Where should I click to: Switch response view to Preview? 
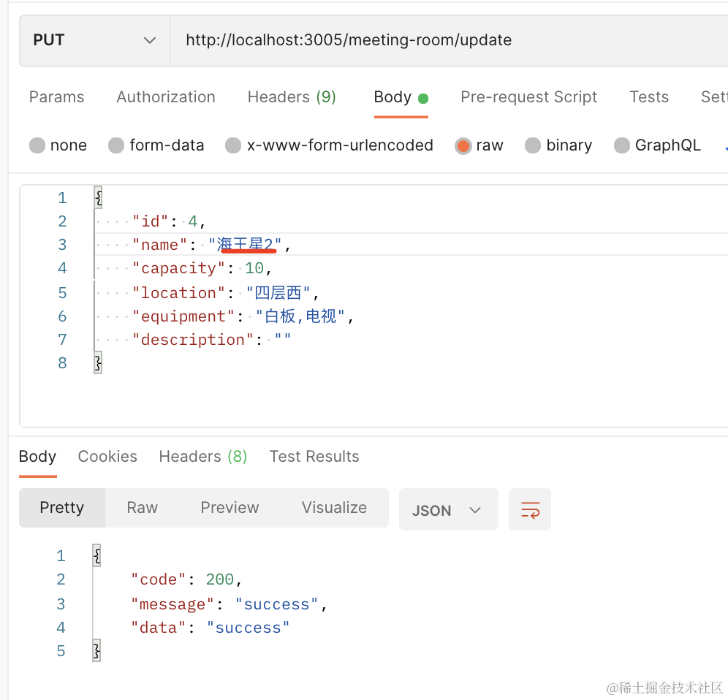230,508
